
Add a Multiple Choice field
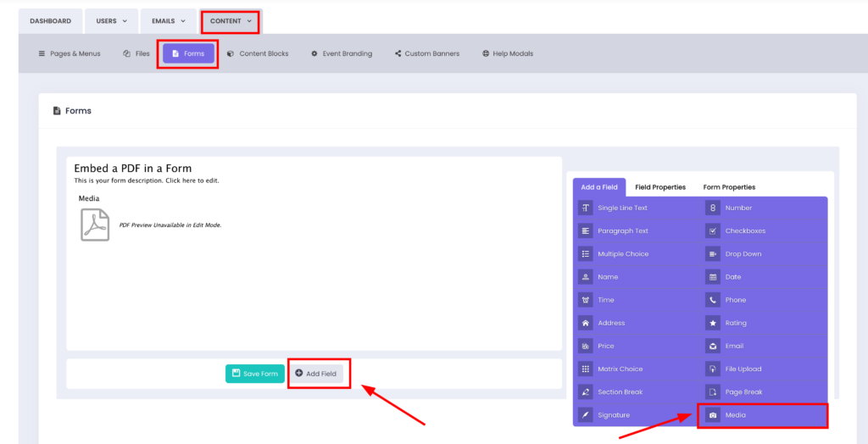(x=622, y=254)
